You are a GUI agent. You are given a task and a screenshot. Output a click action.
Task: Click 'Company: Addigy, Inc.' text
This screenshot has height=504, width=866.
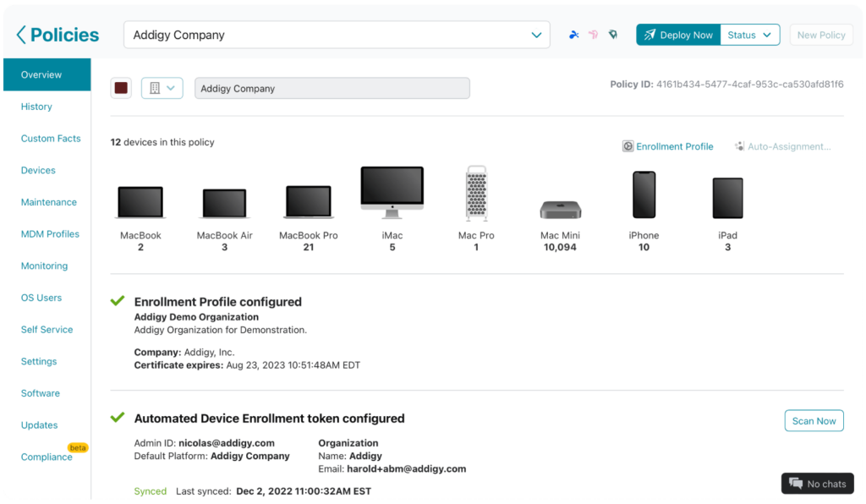184,352
